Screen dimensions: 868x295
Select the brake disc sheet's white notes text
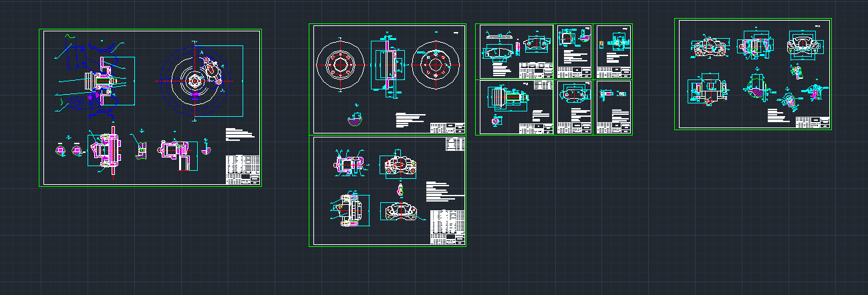[410, 119]
